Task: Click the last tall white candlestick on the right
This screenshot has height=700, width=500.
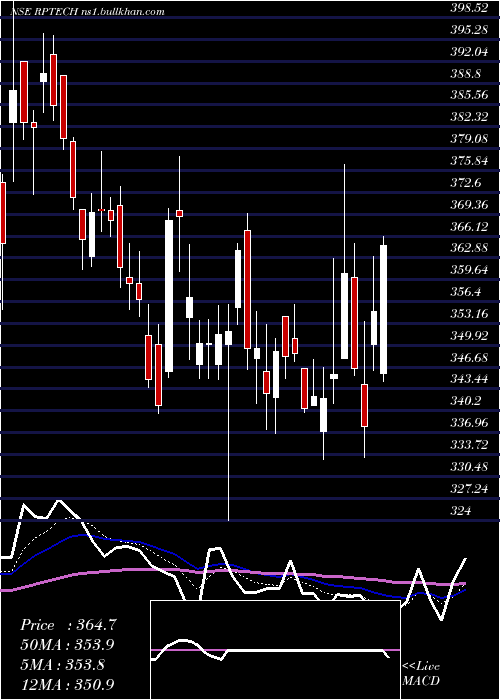Action: pyautogui.click(x=383, y=309)
